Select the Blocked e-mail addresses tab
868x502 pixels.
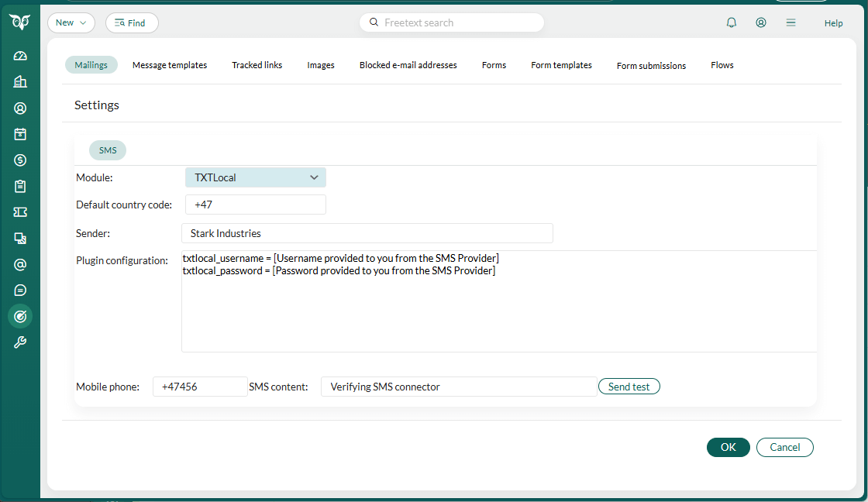[408, 65]
